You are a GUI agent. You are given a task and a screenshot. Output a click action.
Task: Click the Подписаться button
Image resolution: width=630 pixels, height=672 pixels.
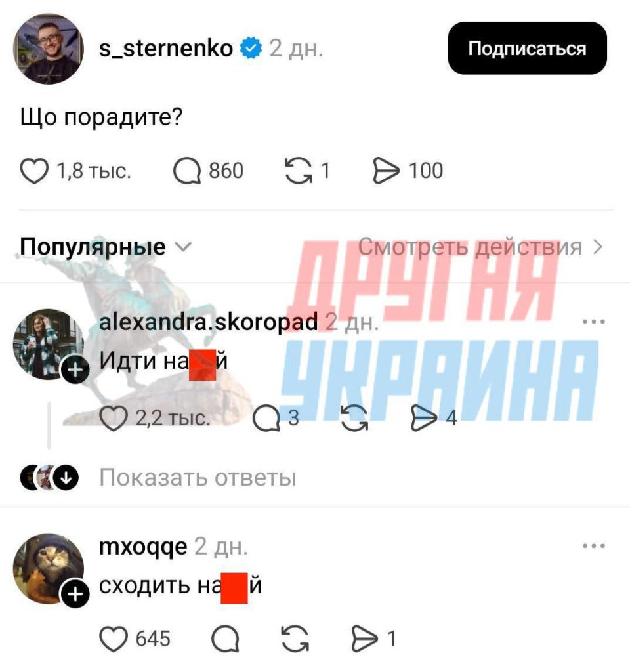[x=527, y=48]
